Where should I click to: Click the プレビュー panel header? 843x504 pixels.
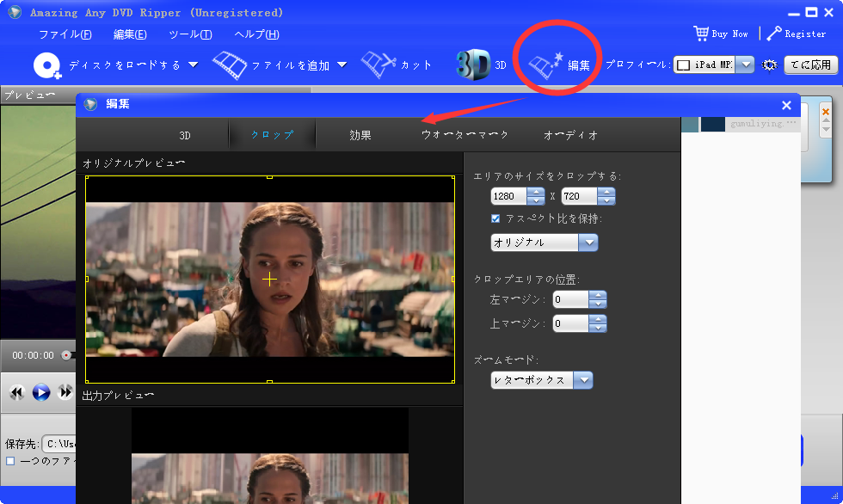pyautogui.click(x=29, y=95)
